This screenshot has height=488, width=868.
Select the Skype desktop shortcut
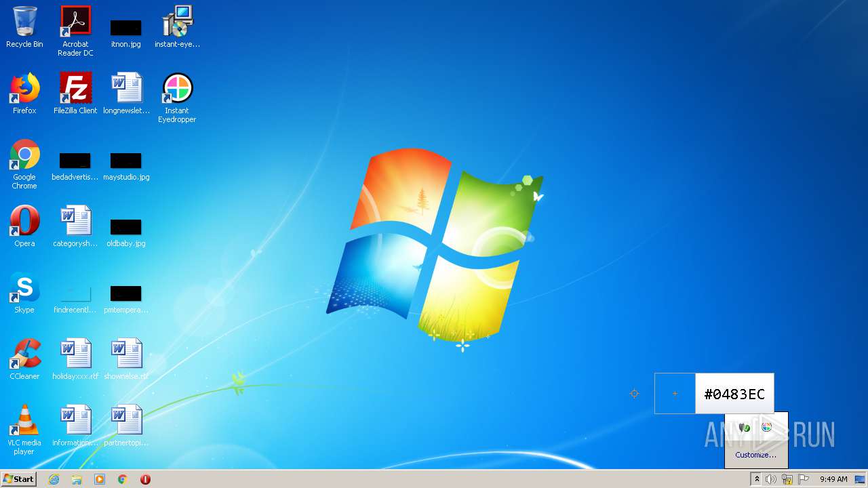[24, 293]
